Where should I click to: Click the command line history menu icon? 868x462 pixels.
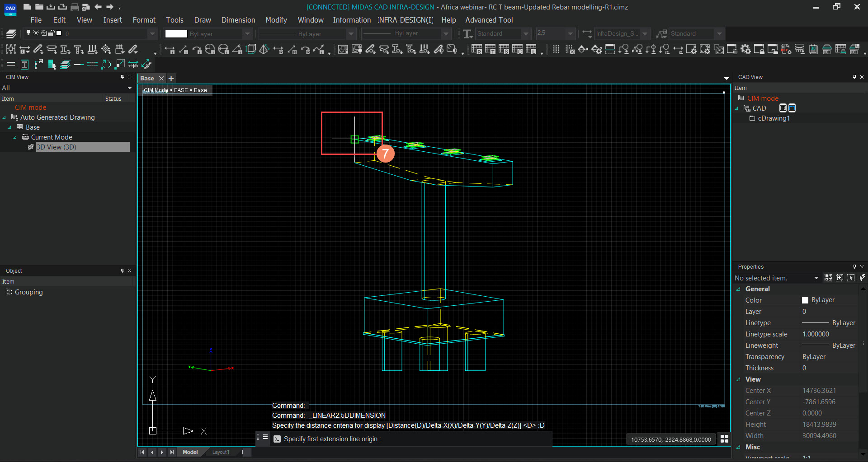pos(265,437)
